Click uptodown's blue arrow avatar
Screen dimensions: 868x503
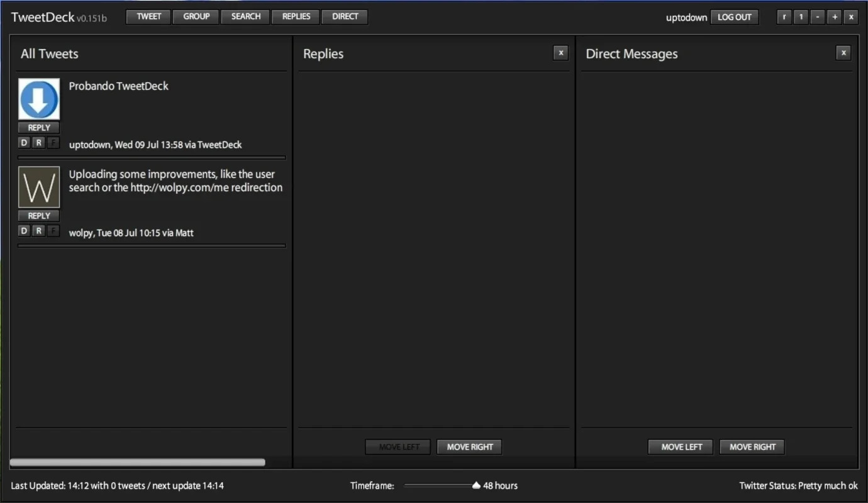tap(39, 99)
